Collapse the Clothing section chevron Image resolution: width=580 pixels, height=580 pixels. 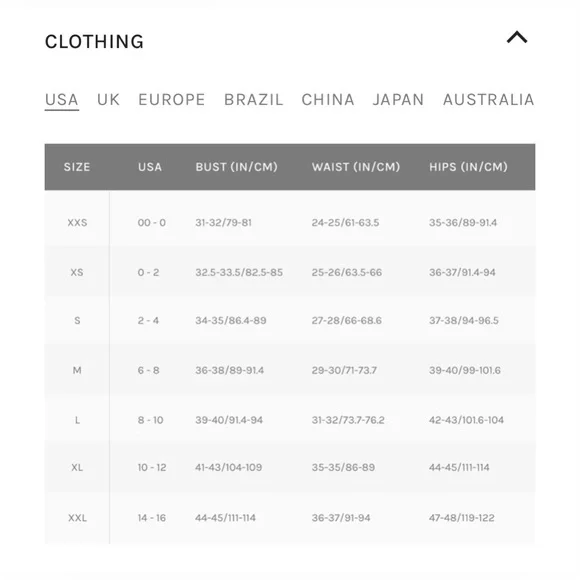point(517,37)
